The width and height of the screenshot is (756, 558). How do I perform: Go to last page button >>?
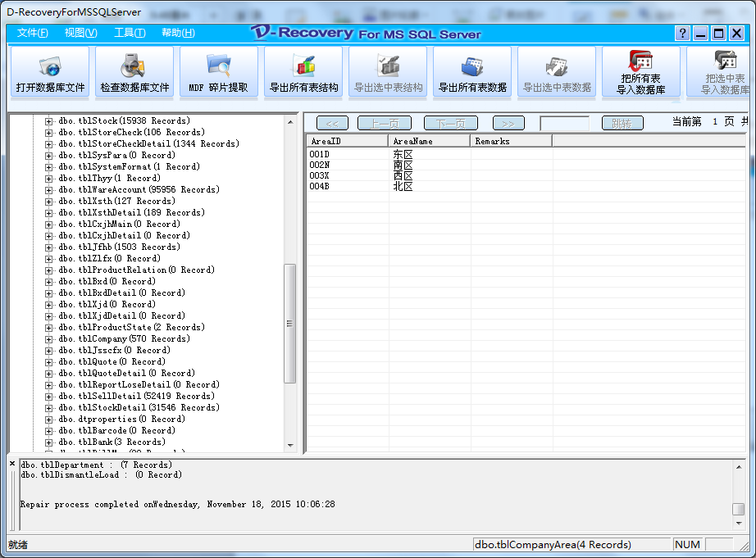(508, 124)
